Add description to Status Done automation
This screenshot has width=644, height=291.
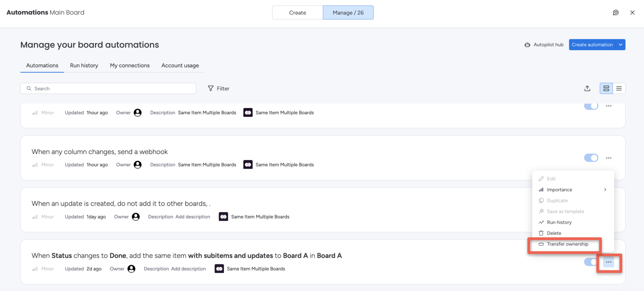point(188,268)
